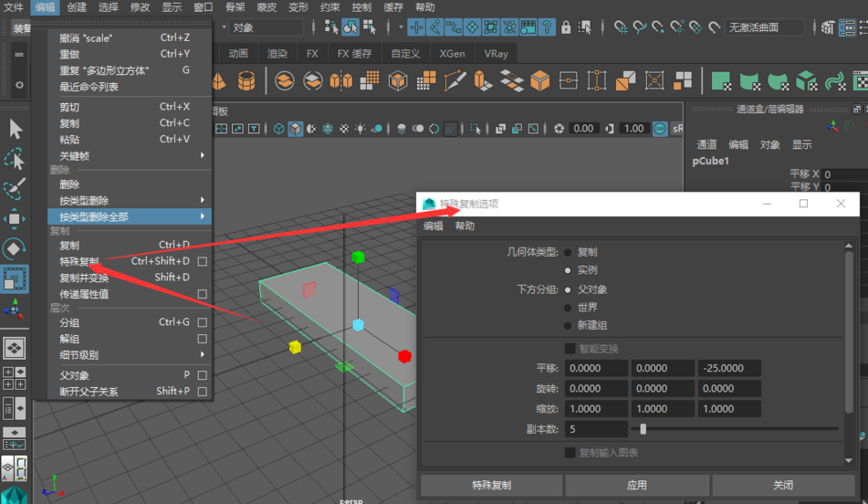Activate the Lasso Select tool
Screen dimensions: 868x504
(x=16, y=160)
